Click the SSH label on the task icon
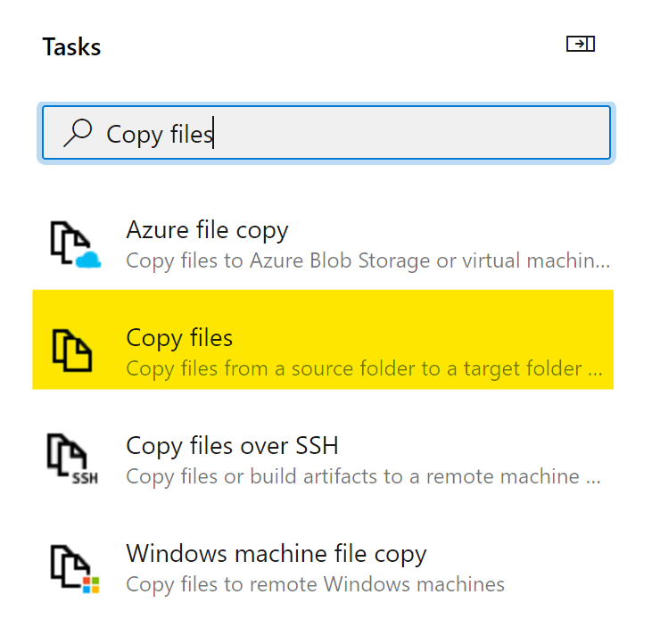 tap(85, 477)
